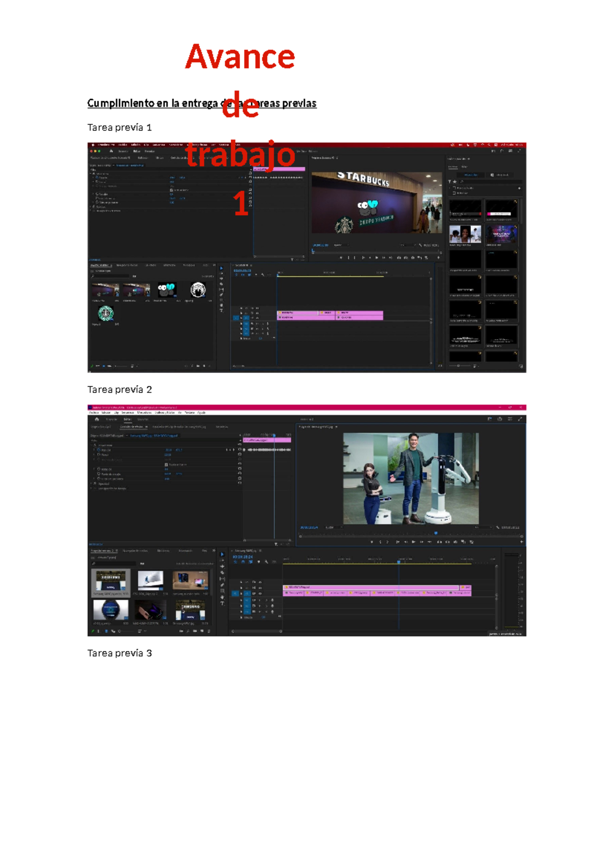Open the Archivo menu in Samsung Premiere window
The image size is (614, 868).
click(x=94, y=413)
